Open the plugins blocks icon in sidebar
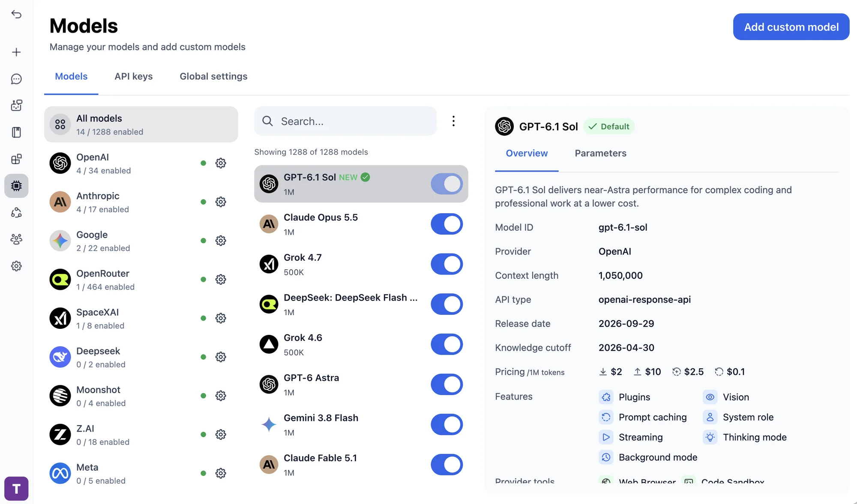Viewport: 857px width, 504px height. (x=16, y=159)
